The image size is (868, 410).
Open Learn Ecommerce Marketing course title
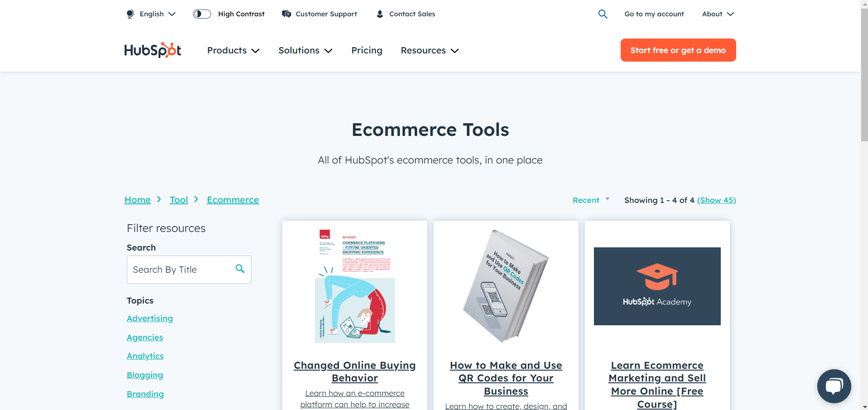click(x=657, y=385)
